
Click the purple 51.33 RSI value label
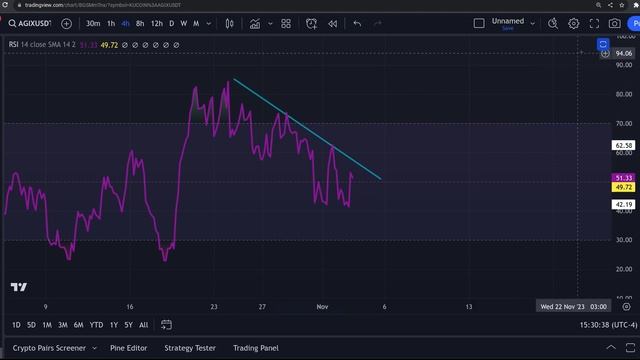pyautogui.click(x=623, y=178)
